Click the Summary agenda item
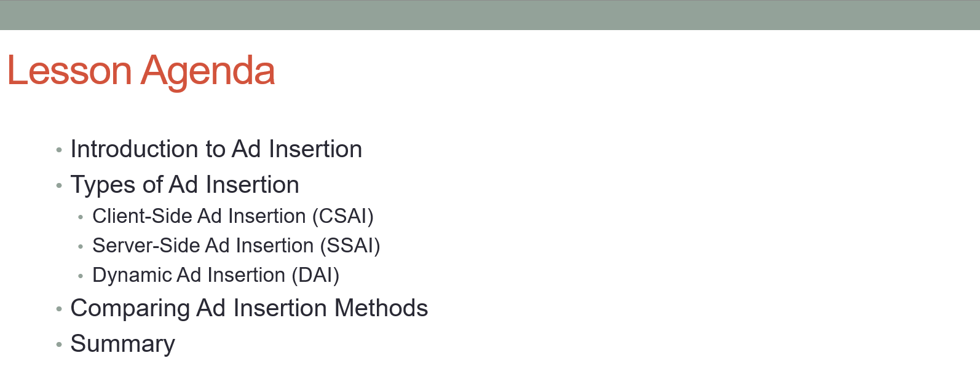The width and height of the screenshot is (980, 377). click(123, 344)
